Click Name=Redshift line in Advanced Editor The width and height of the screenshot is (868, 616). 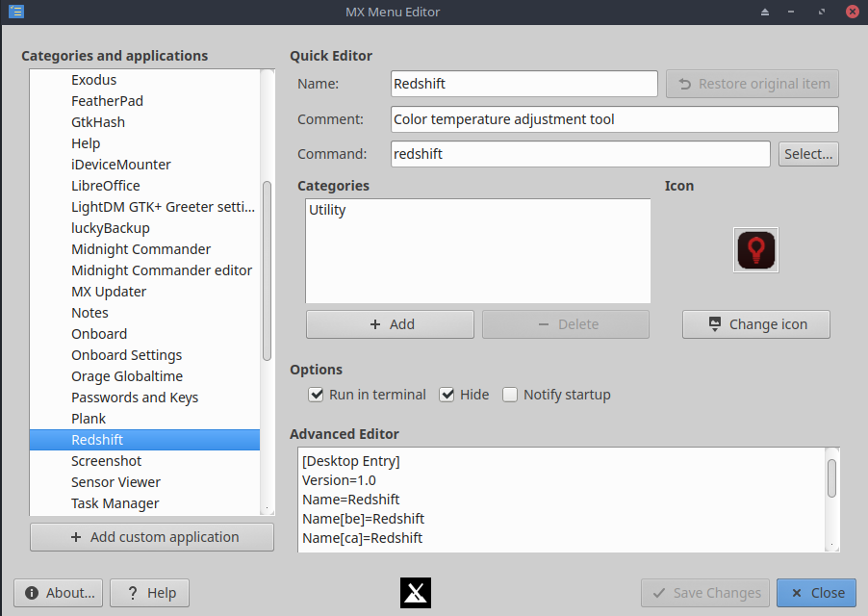(351, 500)
